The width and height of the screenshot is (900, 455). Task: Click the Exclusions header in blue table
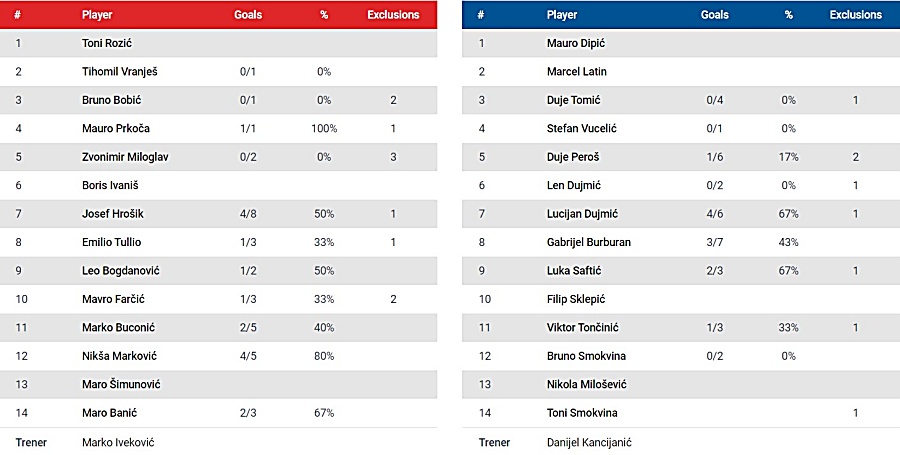tap(855, 15)
